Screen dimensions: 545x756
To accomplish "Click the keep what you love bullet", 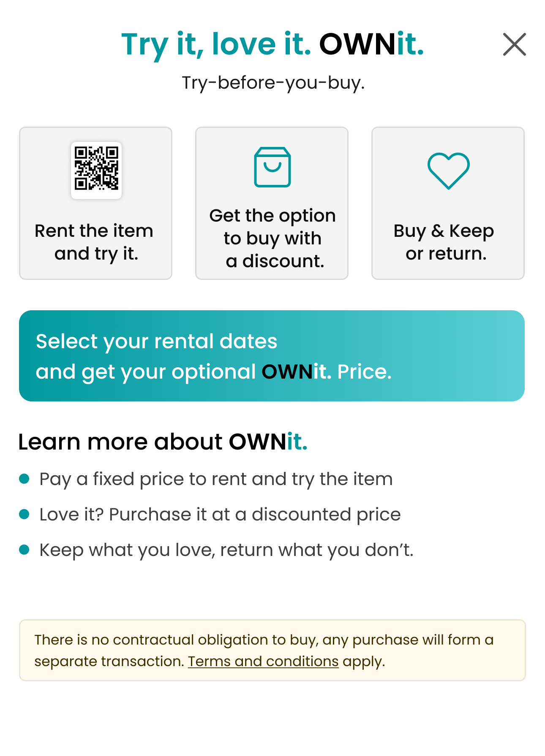I will (x=226, y=549).
